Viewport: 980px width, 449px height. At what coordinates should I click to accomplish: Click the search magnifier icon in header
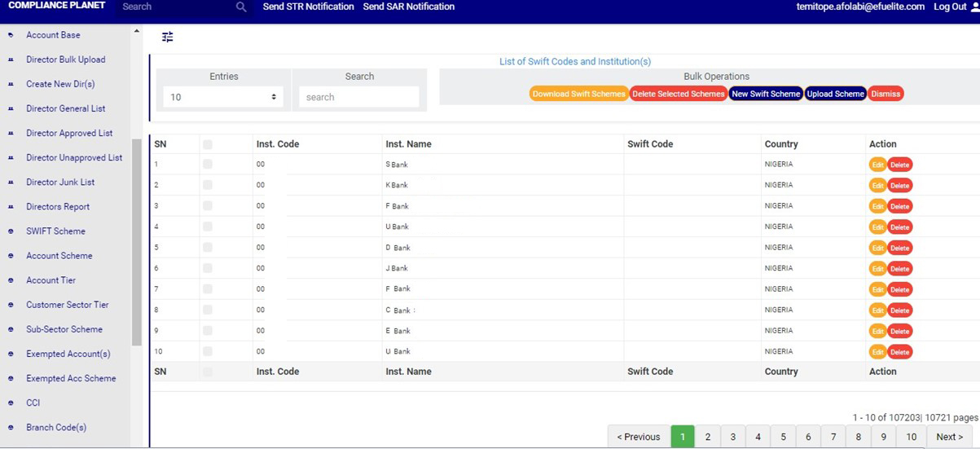pyautogui.click(x=240, y=7)
